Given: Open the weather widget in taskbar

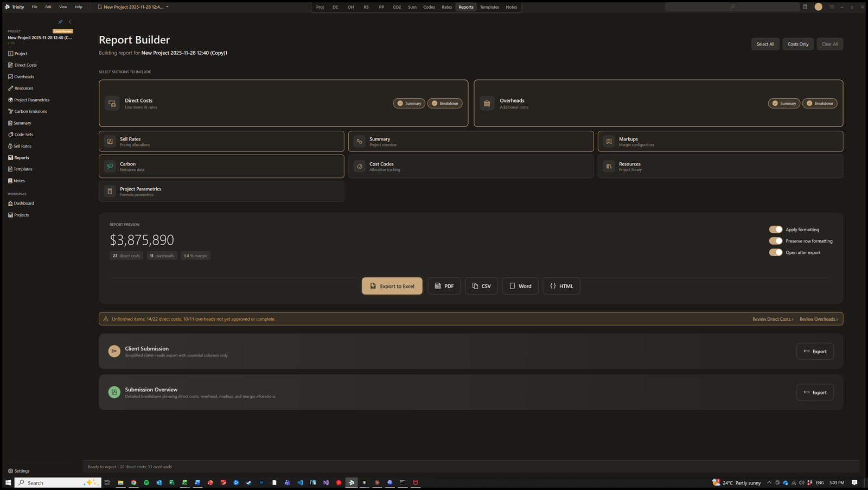Looking at the screenshot, I should click(736, 482).
